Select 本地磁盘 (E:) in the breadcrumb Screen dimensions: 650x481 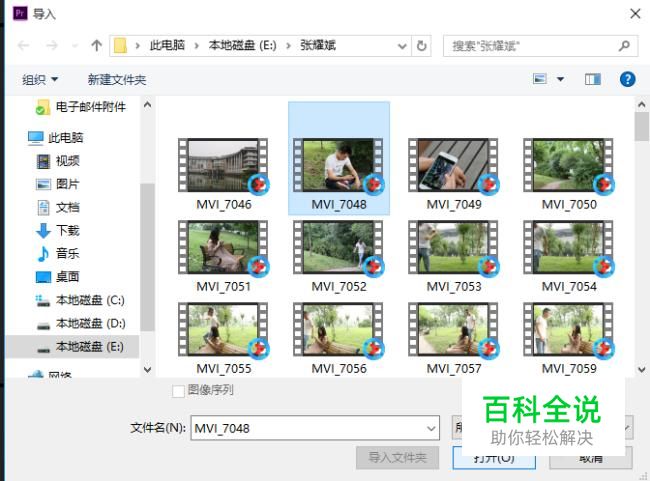[x=243, y=45]
